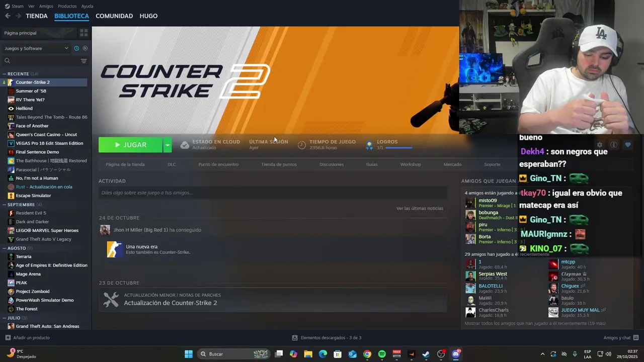Open Spotify from the taskbar

(382, 354)
